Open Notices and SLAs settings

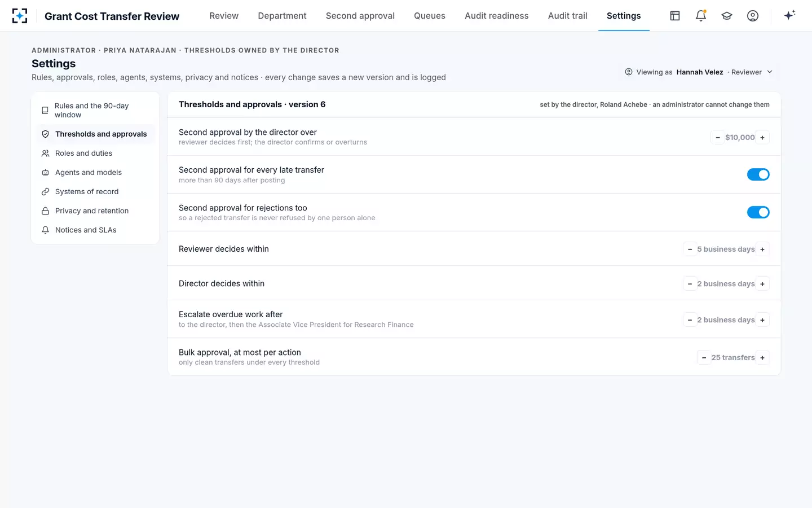click(x=95, y=230)
